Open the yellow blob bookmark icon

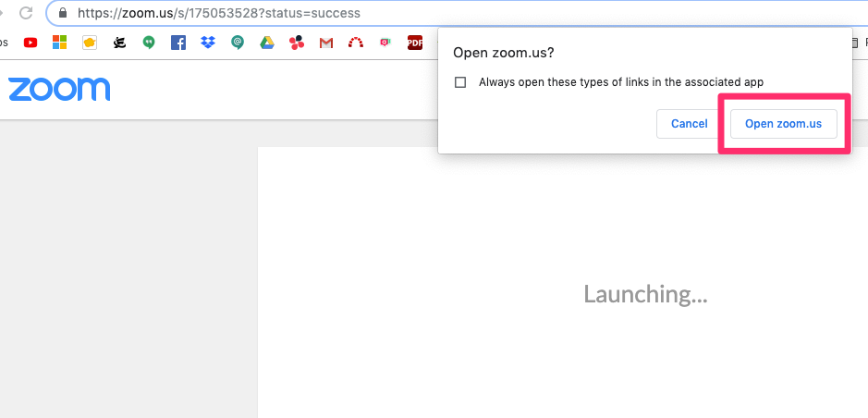pyautogui.click(x=90, y=42)
